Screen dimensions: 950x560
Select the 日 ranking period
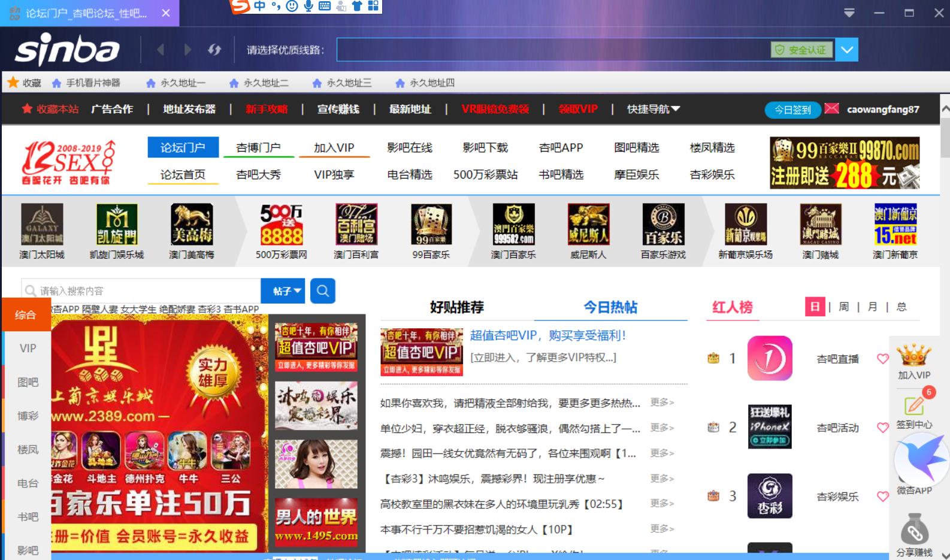pos(815,307)
